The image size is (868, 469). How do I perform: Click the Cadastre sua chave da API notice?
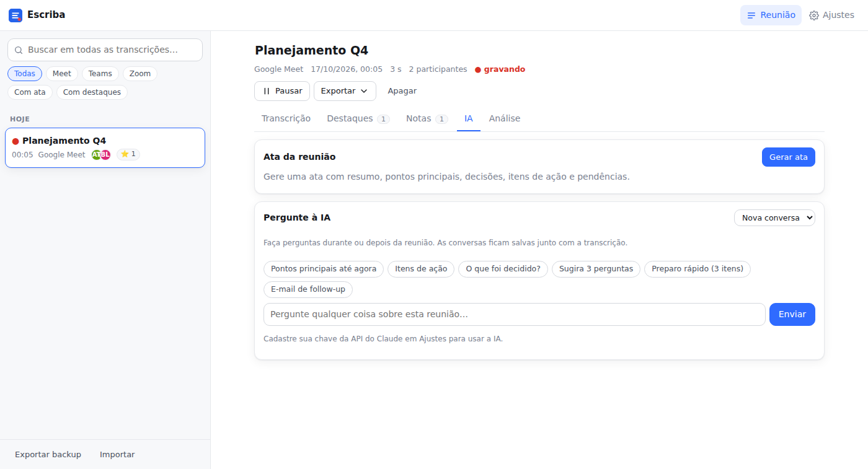tap(383, 339)
